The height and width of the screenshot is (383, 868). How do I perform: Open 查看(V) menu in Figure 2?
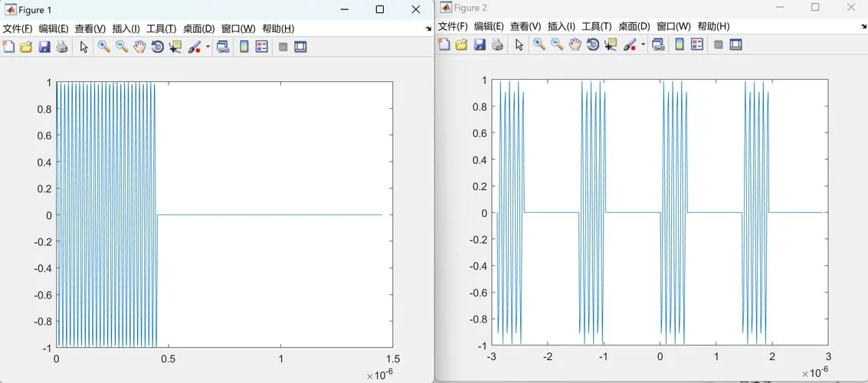click(526, 26)
